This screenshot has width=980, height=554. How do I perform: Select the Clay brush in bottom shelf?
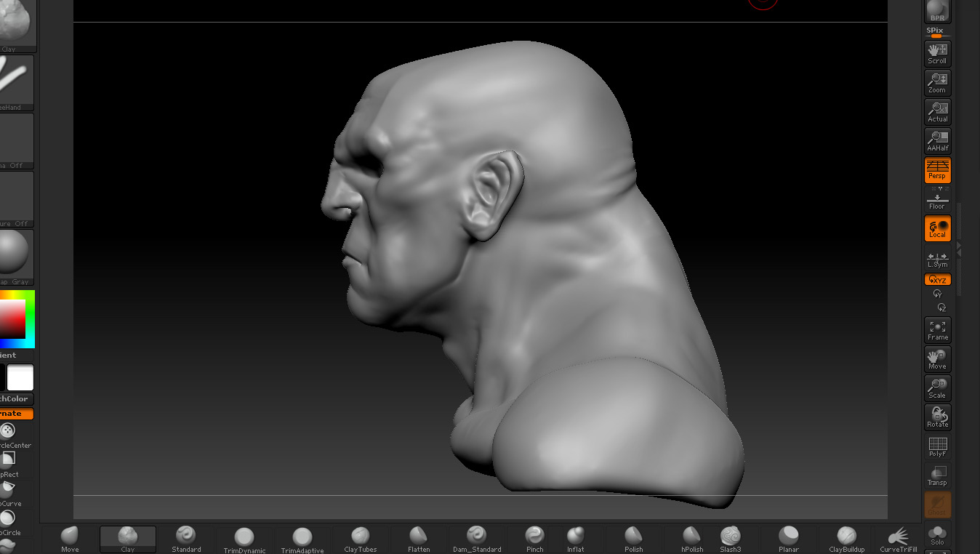[128, 539]
